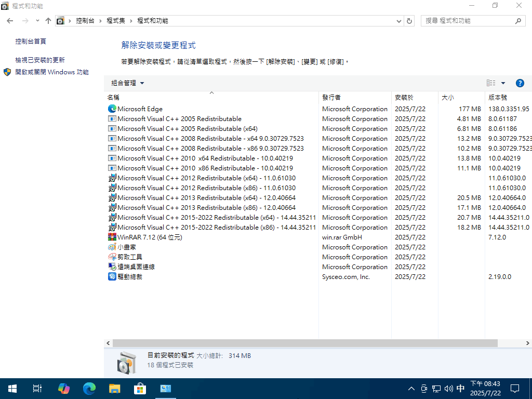Viewport: 532px width, 399px height.
Task: Select Visual C++ 2012 Redistributable (x86) row
Action: pos(317,187)
